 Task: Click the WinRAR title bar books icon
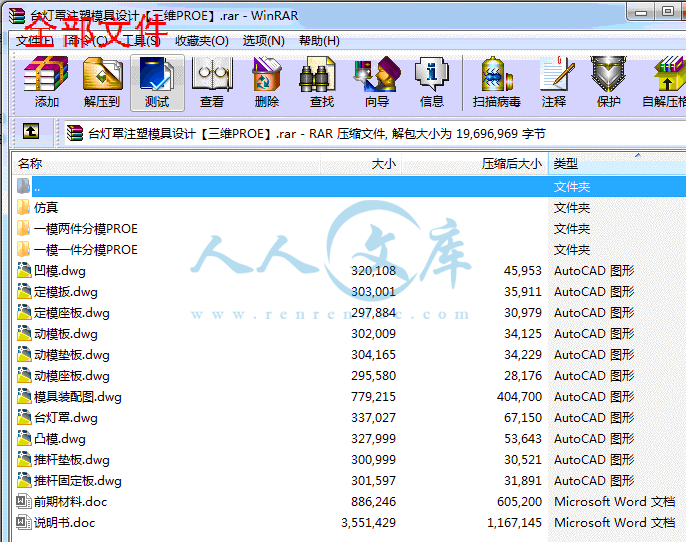click(17, 15)
